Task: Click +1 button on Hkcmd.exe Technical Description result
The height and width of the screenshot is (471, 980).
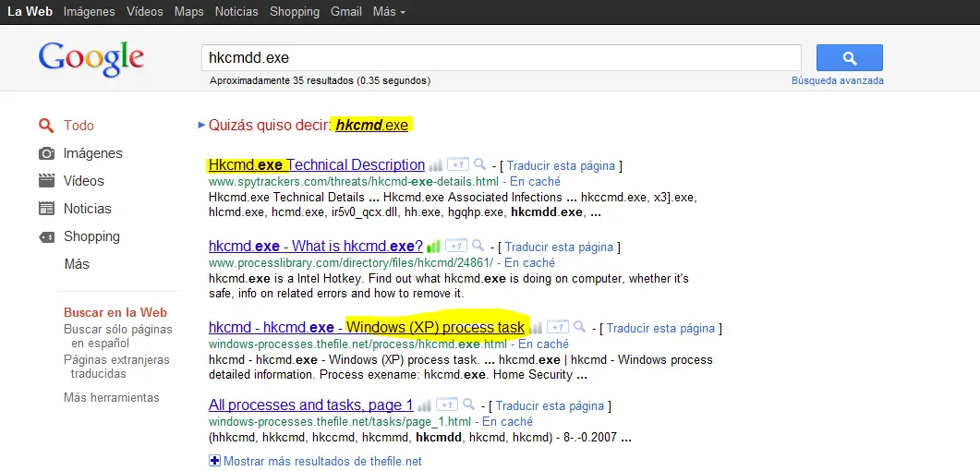Action: click(458, 164)
